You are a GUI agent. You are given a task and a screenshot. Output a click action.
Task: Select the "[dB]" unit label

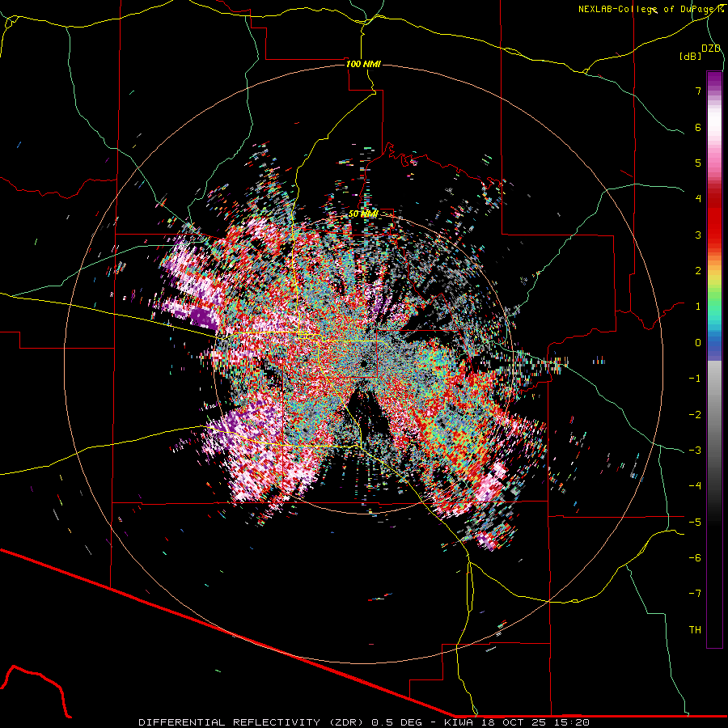[x=691, y=56]
